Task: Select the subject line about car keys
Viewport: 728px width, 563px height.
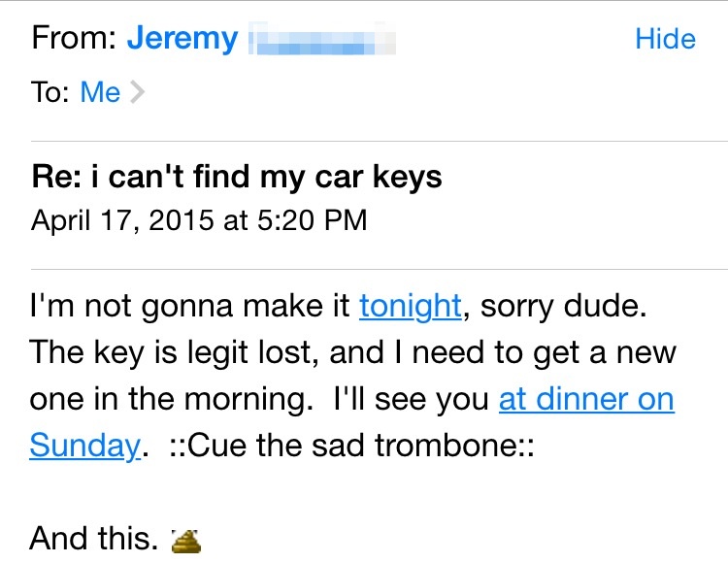Action: pyautogui.click(x=237, y=178)
